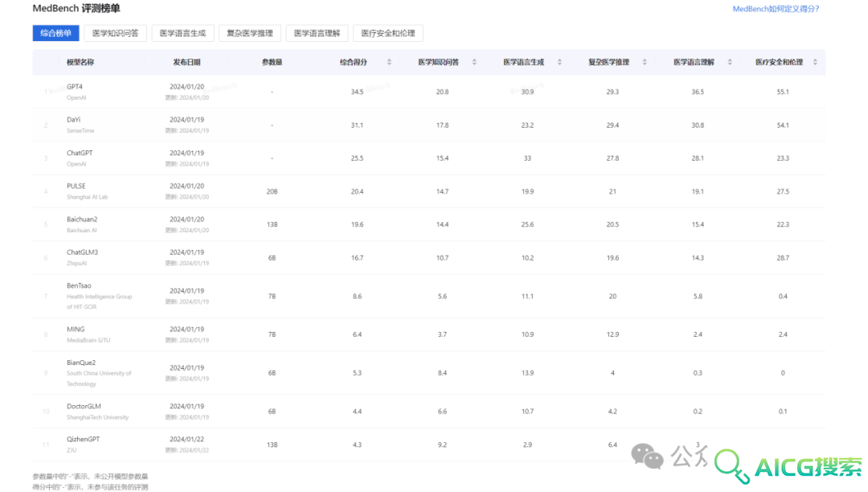Screen dimensions: 868x492
Task: Click the sort arrows in 医学知识问答 column header
Action: 474,62
